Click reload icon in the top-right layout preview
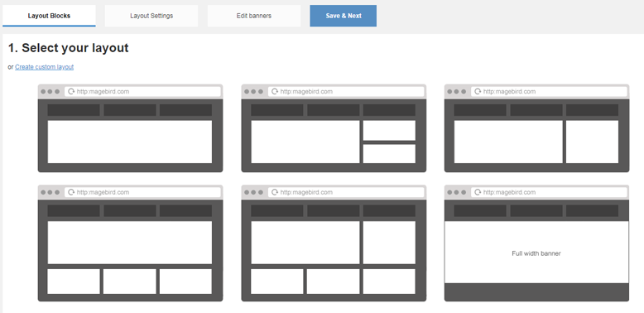The height and width of the screenshot is (313, 644). [x=478, y=92]
